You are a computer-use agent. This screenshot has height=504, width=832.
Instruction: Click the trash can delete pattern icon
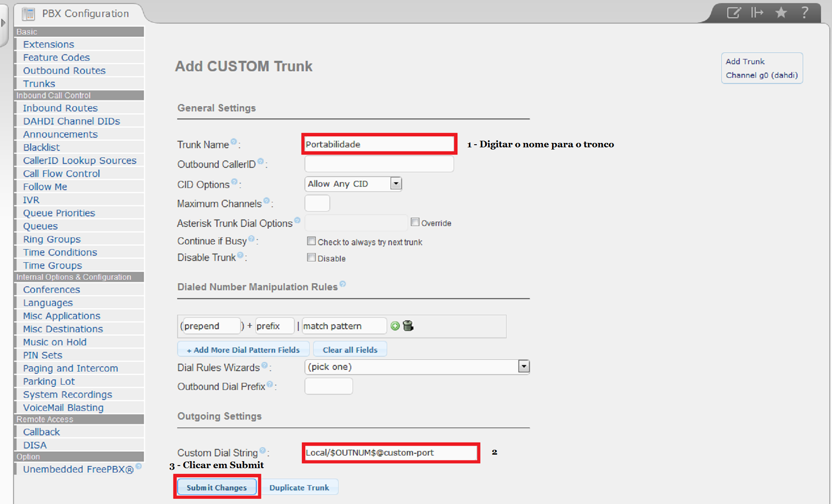coord(408,326)
